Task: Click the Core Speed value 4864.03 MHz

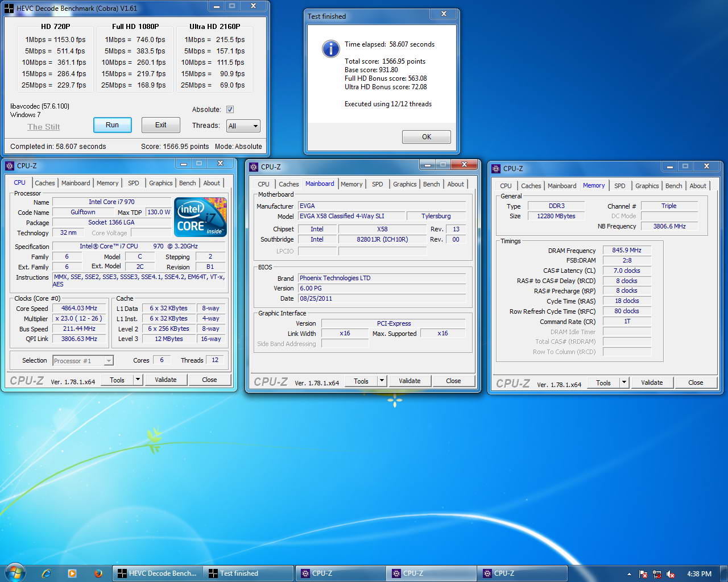Action: [x=80, y=308]
